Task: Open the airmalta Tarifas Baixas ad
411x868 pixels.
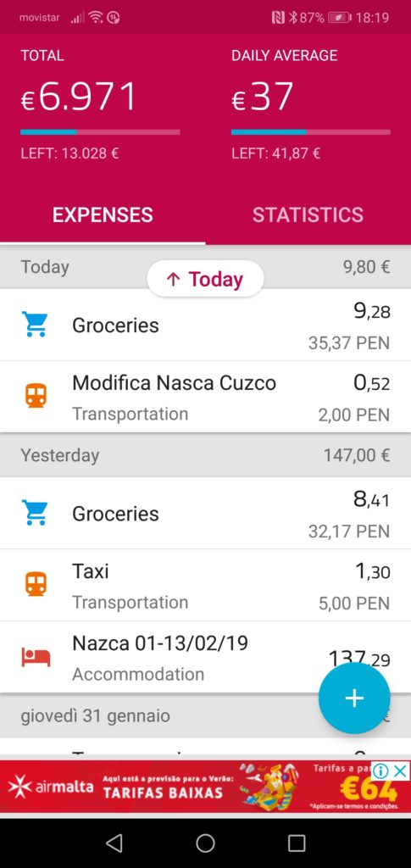Action: [205, 787]
